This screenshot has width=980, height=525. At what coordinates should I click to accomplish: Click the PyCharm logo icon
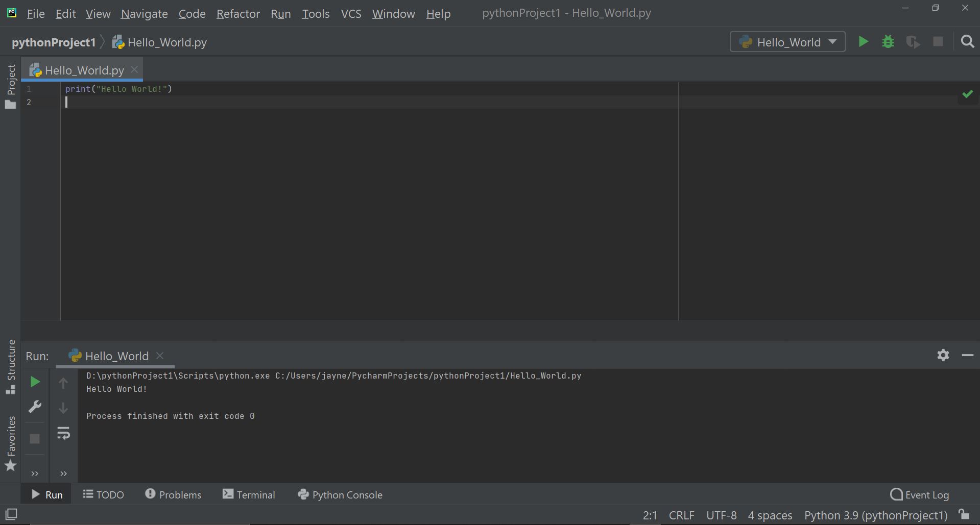tap(12, 13)
